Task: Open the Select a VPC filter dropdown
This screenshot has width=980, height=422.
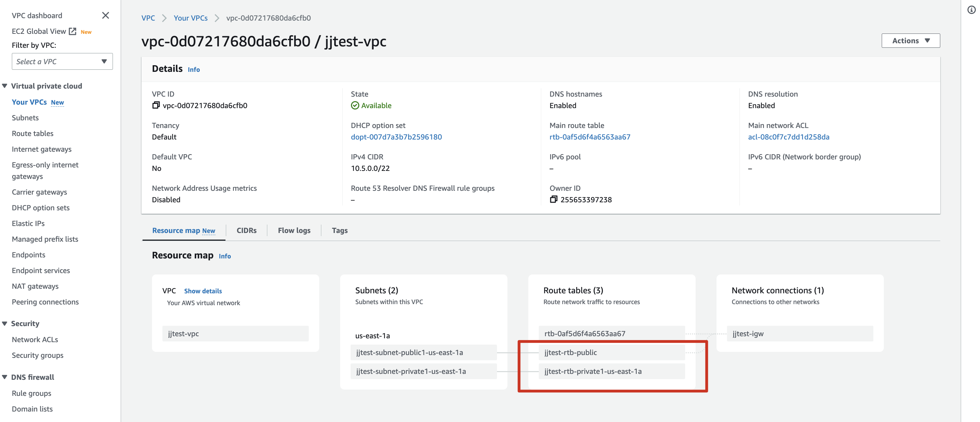Action: [x=62, y=61]
